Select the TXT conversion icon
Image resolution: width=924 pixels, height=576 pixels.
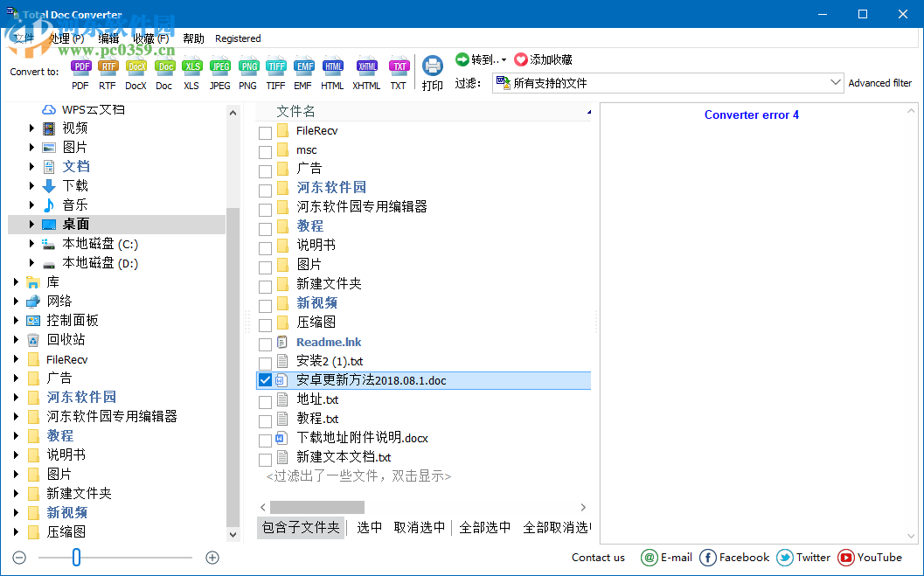[399, 66]
